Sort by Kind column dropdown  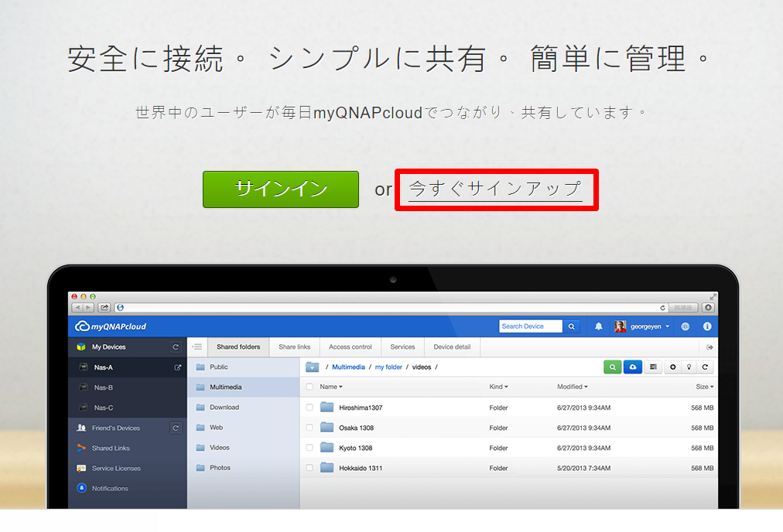point(498,387)
